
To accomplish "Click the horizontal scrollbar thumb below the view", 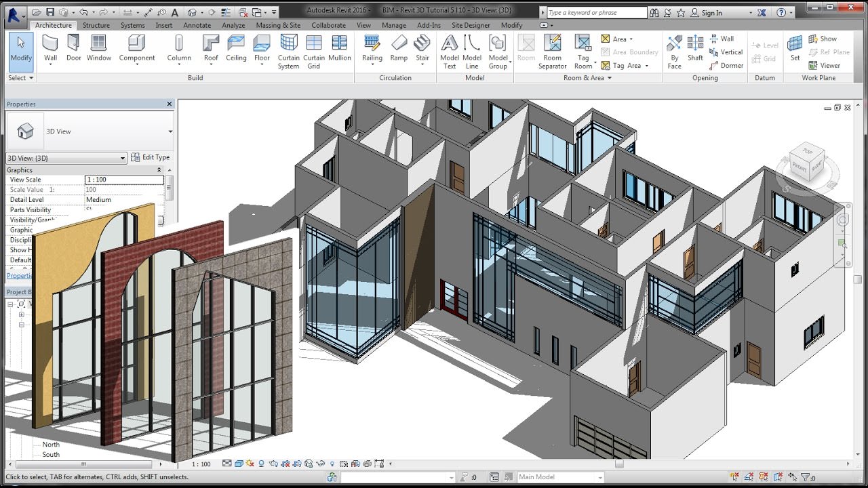I will pos(619,464).
